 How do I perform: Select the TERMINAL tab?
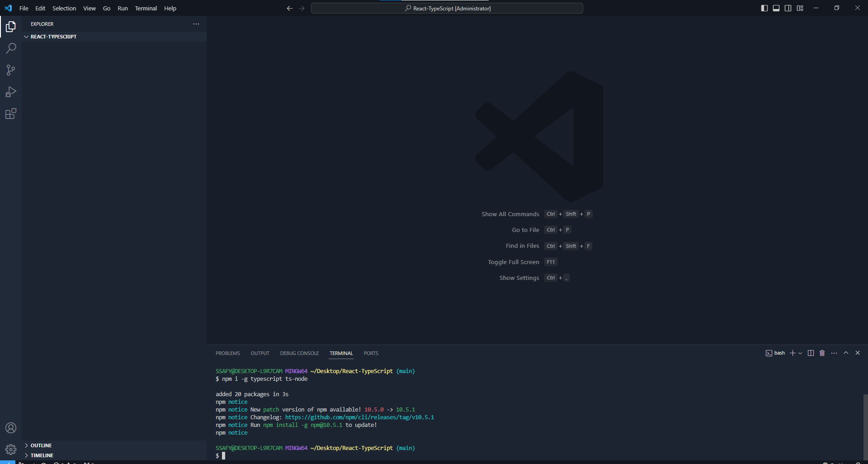[x=341, y=353]
